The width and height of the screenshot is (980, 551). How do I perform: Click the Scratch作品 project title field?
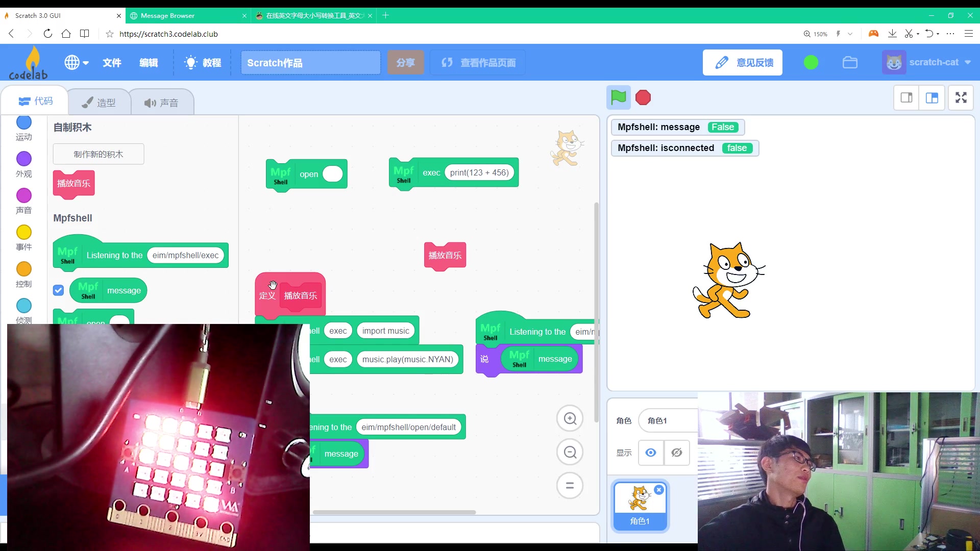click(x=310, y=62)
